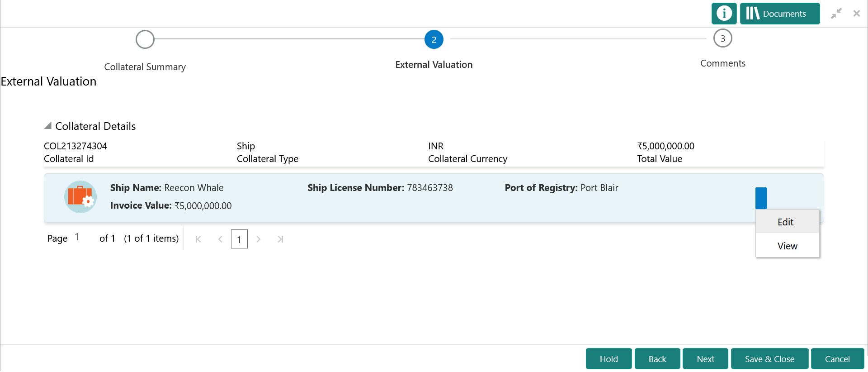Go to next page of results

point(258,239)
